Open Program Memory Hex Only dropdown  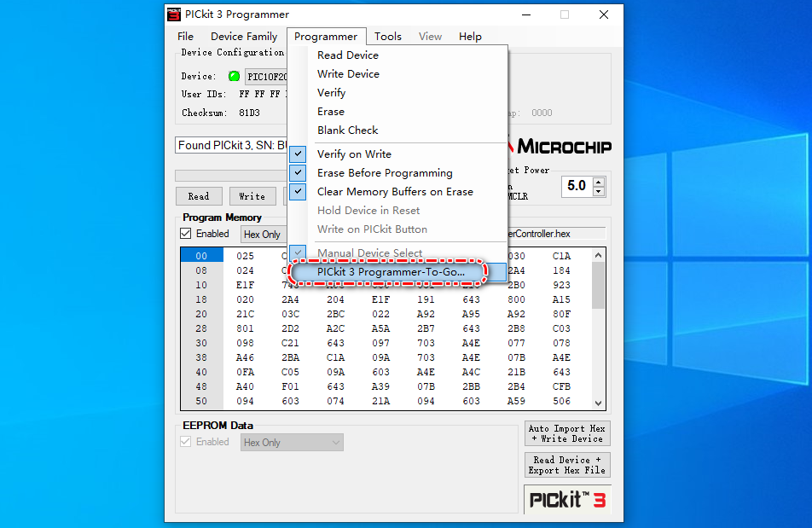coord(264,235)
